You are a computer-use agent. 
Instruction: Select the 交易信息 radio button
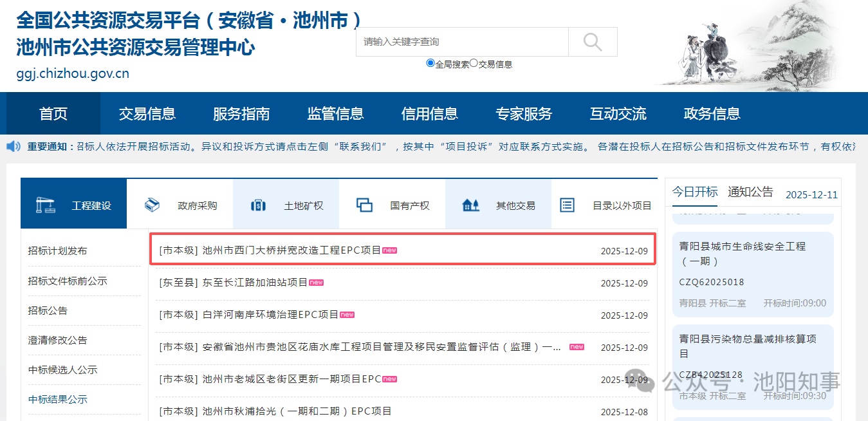[474, 63]
